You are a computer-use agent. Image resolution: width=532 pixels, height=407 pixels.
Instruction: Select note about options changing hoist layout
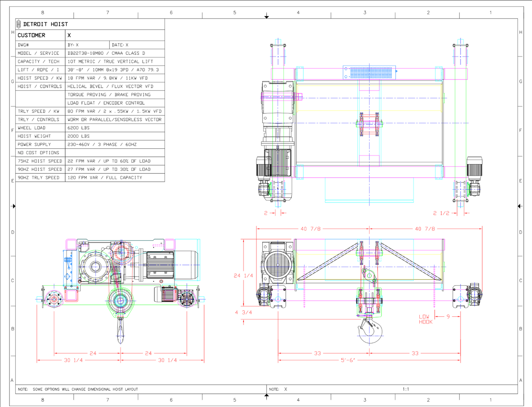(x=78, y=390)
